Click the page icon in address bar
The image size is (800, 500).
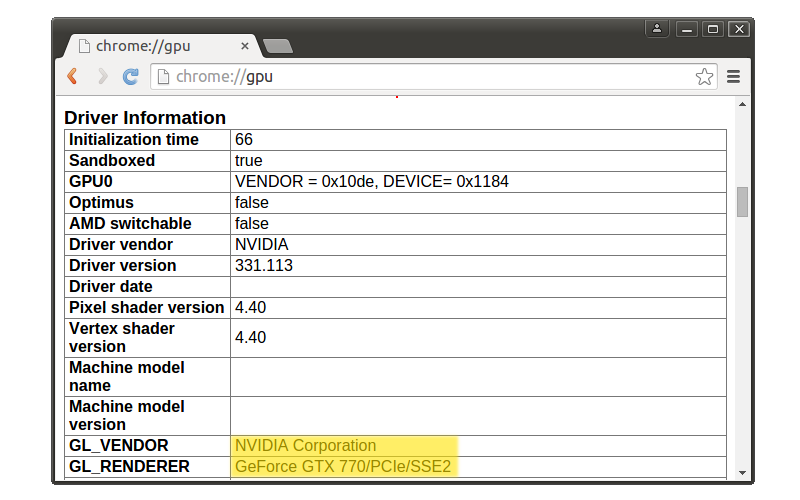162,76
